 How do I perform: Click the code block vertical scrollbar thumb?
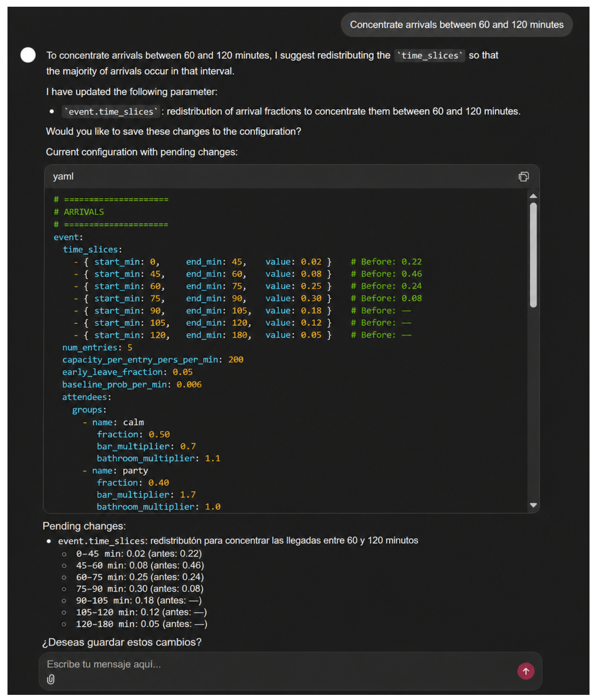tap(533, 255)
